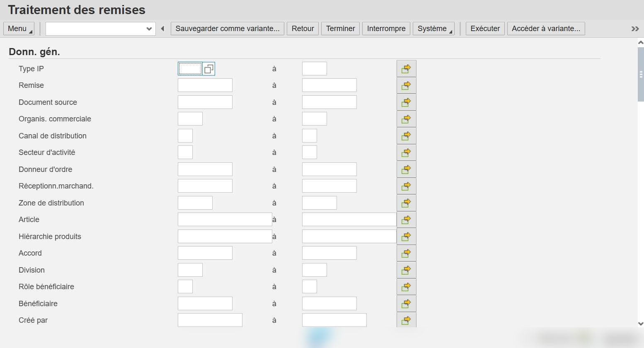This screenshot has height=348, width=644.
Task: Open multiple selection for Remise row
Action: point(406,85)
